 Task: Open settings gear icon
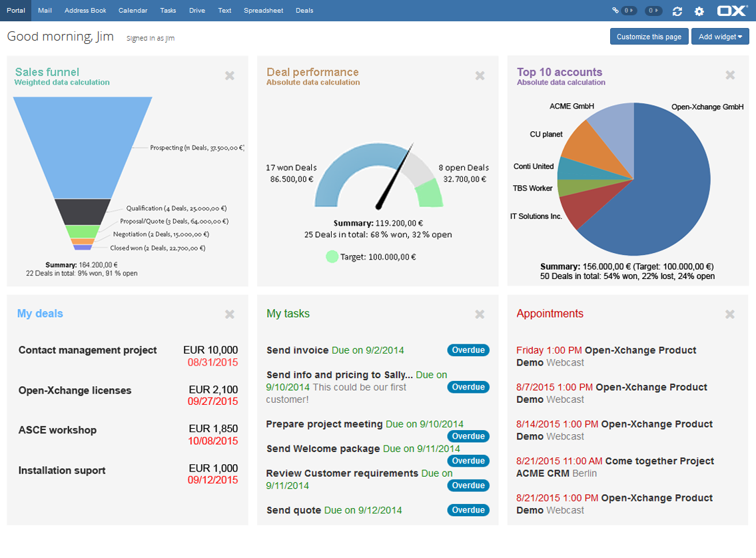click(699, 11)
